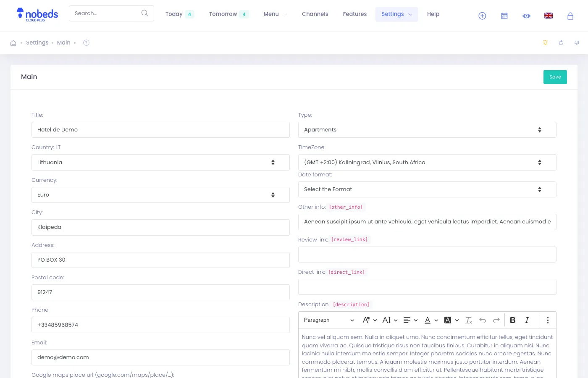The width and height of the screenshot is (588, 378).
Task: Open the Today tab
Action: pyautogui.click(x=179, y=14)
